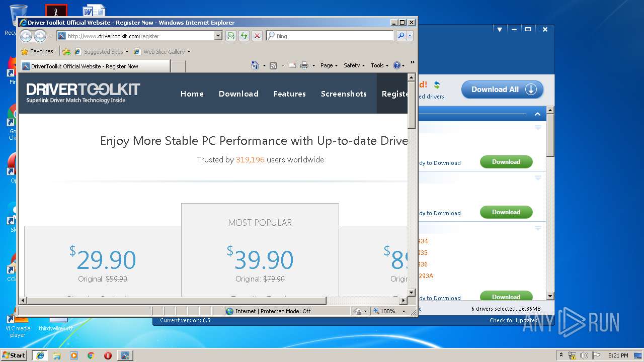Click the 319,196 users count
This screenshot has height=362, width=644.
pyautogui.click(x=250, y=160)
